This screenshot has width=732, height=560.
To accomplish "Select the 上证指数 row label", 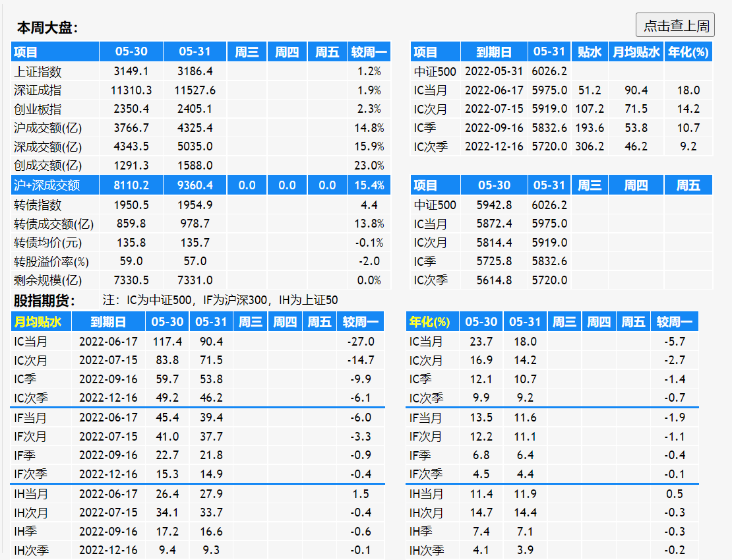I will point(38,72).
